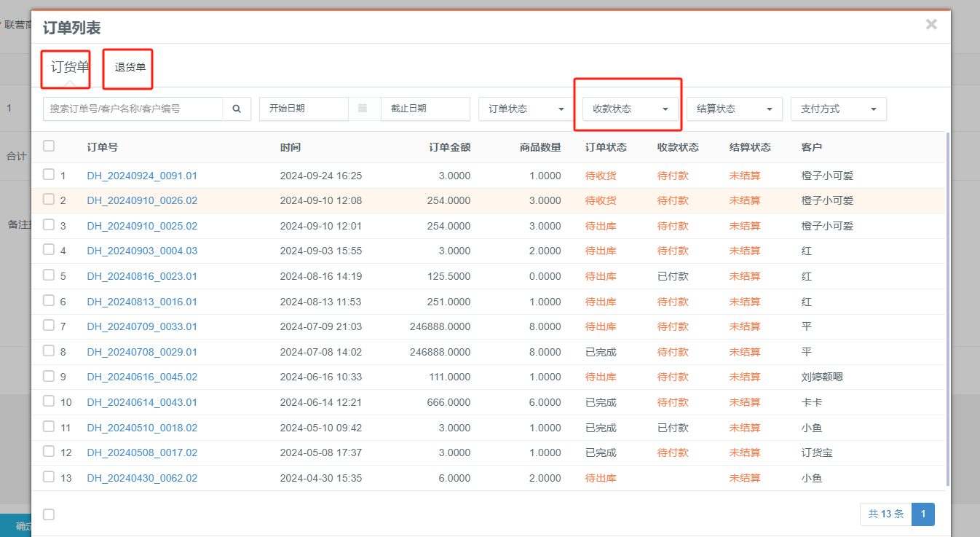Tick checkbox for order DH_20240903_0004.03
Screen dimensions: 980x537
pos(49,250)
